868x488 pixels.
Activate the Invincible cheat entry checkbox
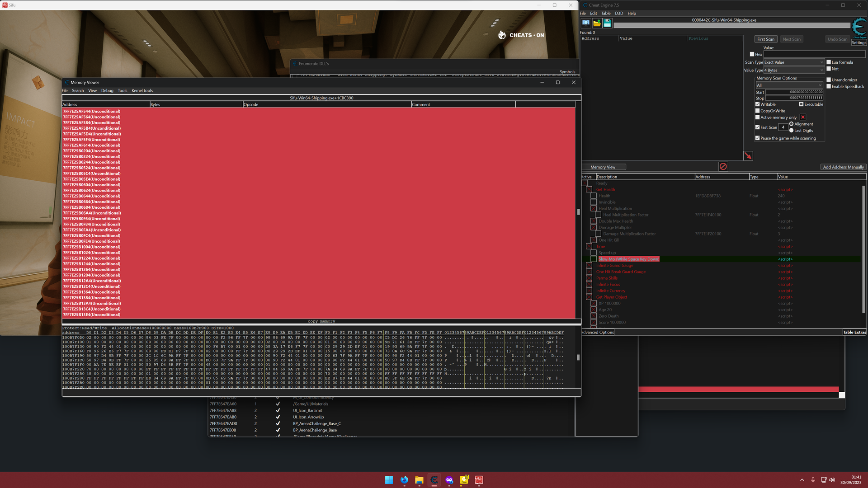coord(594,202)
